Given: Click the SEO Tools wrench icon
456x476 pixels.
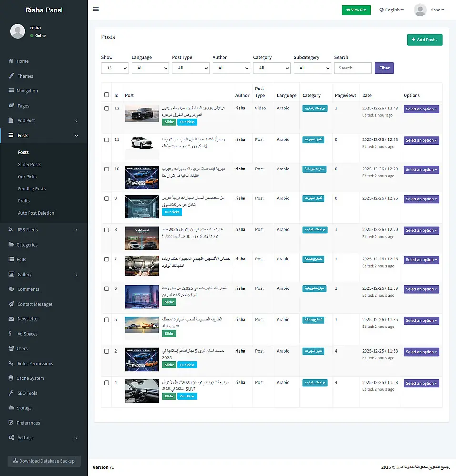Looking at the screenshot, I should 11,393.
